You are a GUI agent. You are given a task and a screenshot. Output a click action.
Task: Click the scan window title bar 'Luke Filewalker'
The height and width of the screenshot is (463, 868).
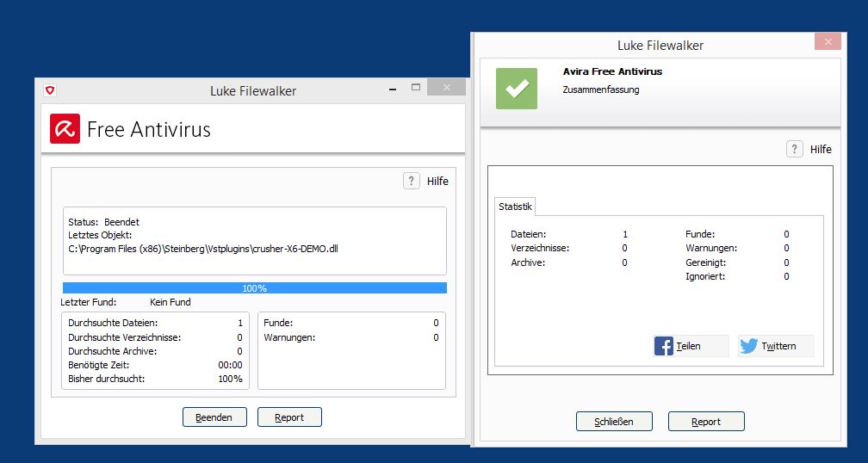coord(253,91)
